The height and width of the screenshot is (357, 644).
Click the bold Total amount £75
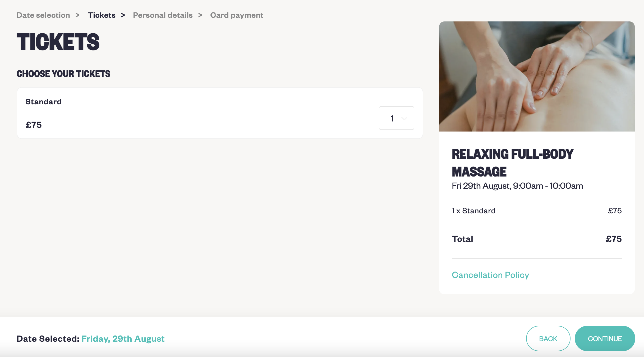[x=614, y=239]
